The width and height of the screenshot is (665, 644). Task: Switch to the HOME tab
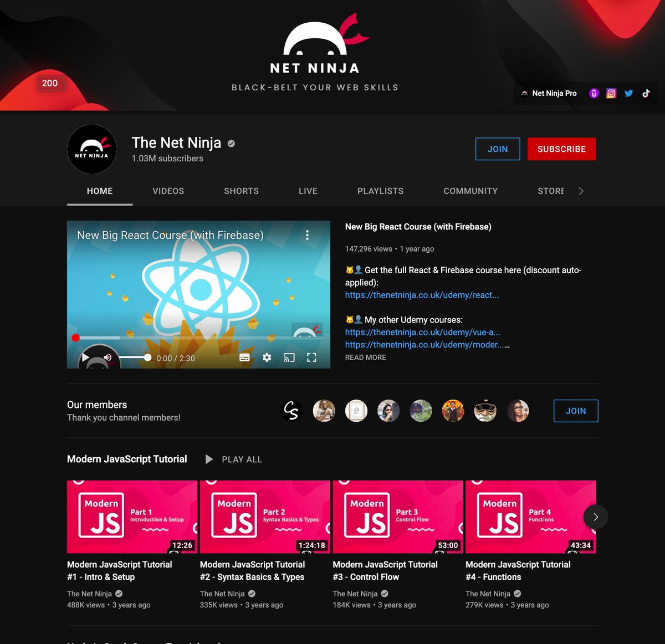point(100,191)
